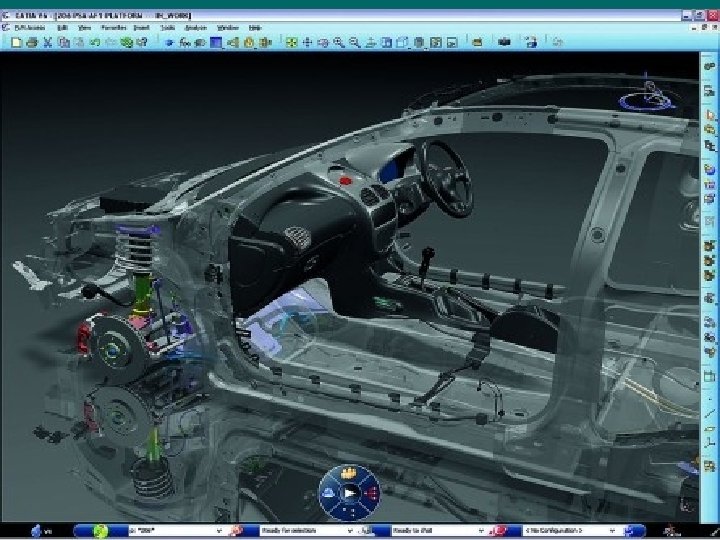Open the Tools menu

168,28
